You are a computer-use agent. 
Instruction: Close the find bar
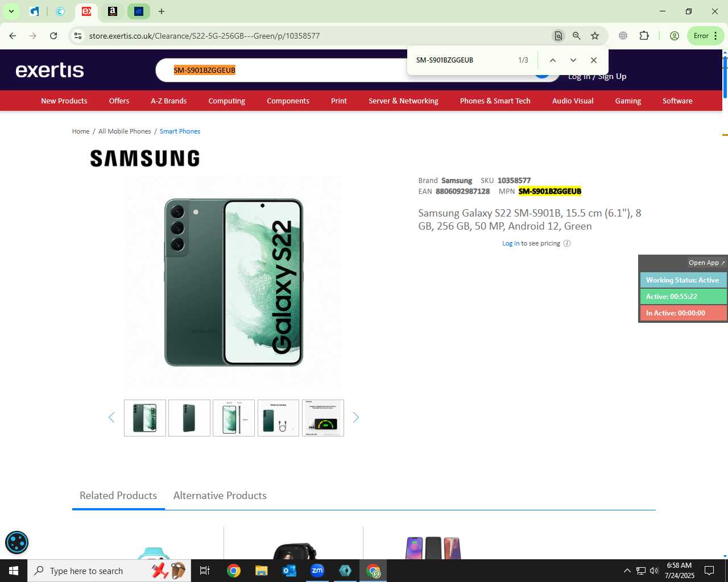594,60
